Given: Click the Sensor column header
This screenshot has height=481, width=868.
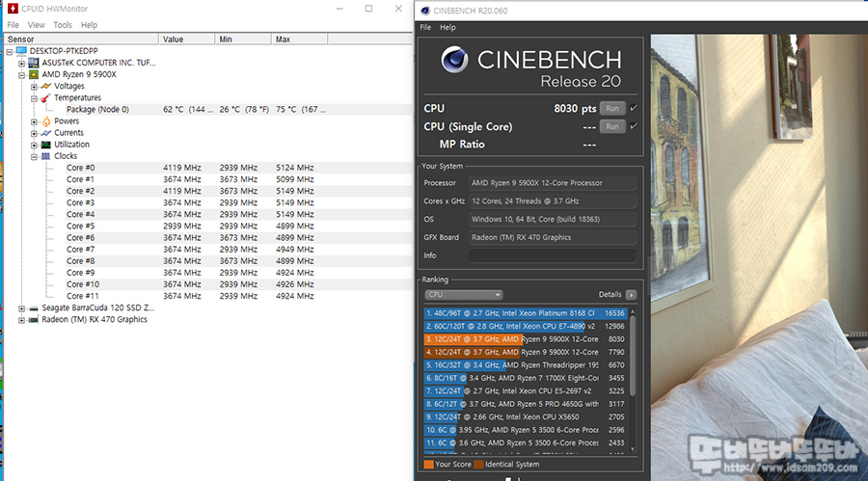Looking at the screenshot, I should (81, 40).
